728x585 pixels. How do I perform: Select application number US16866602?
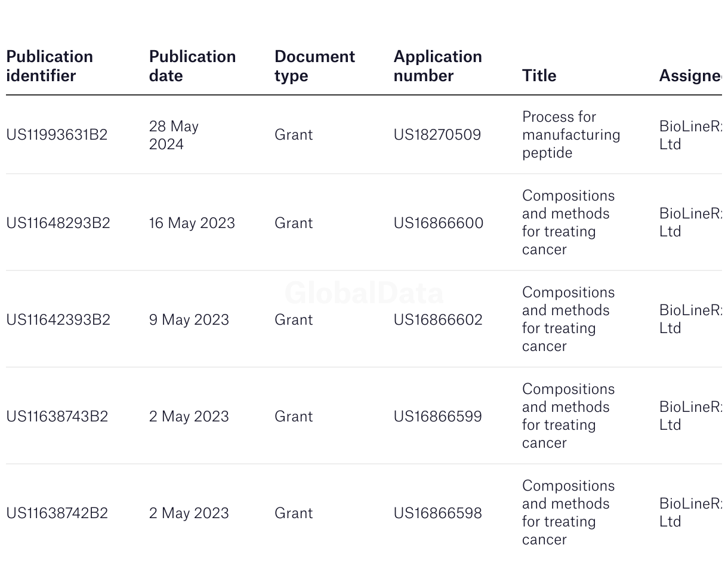point(438,320)
